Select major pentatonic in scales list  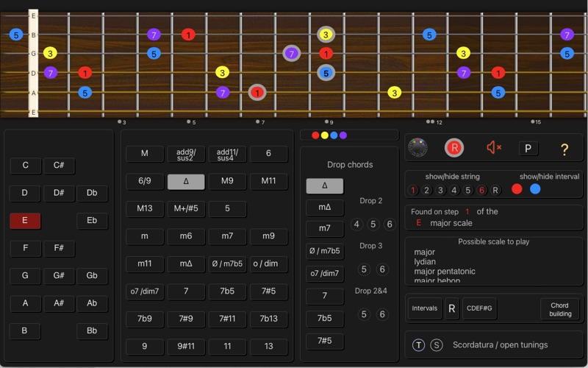click(445, 271)
